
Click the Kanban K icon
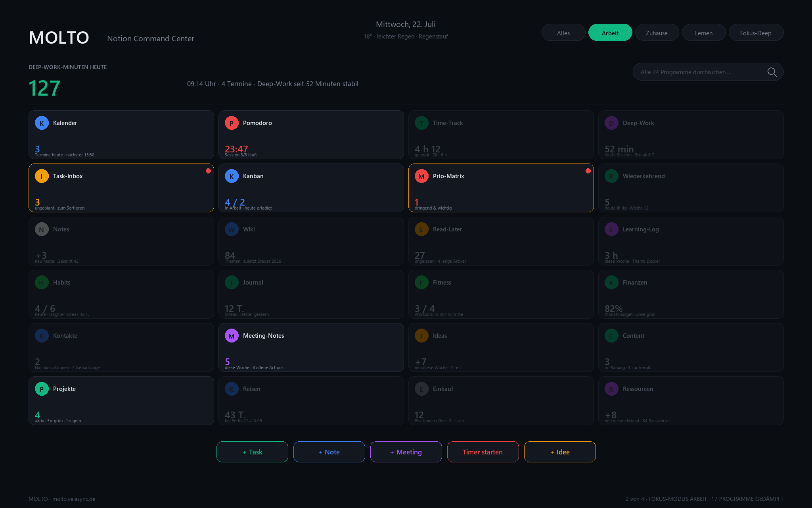click(232, 176)
